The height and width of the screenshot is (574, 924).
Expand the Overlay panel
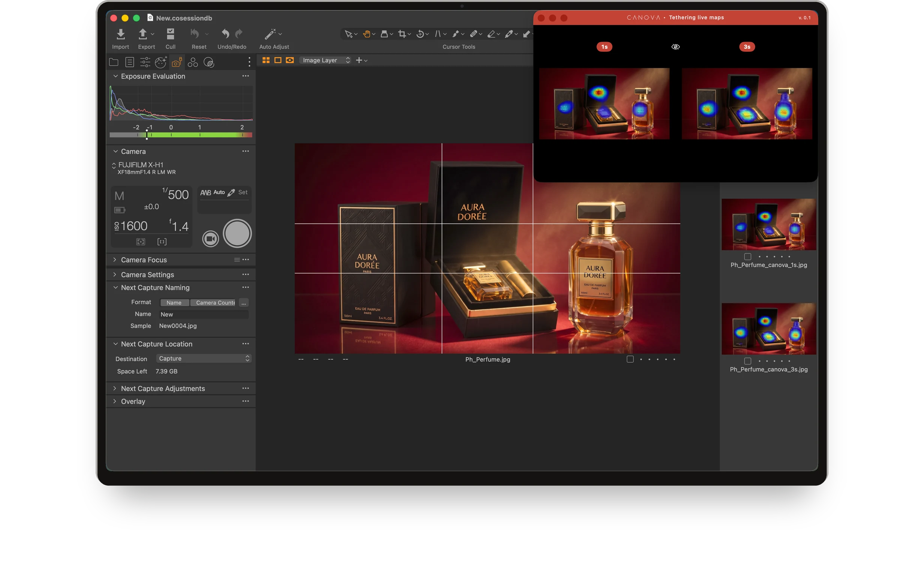point(115,402)
